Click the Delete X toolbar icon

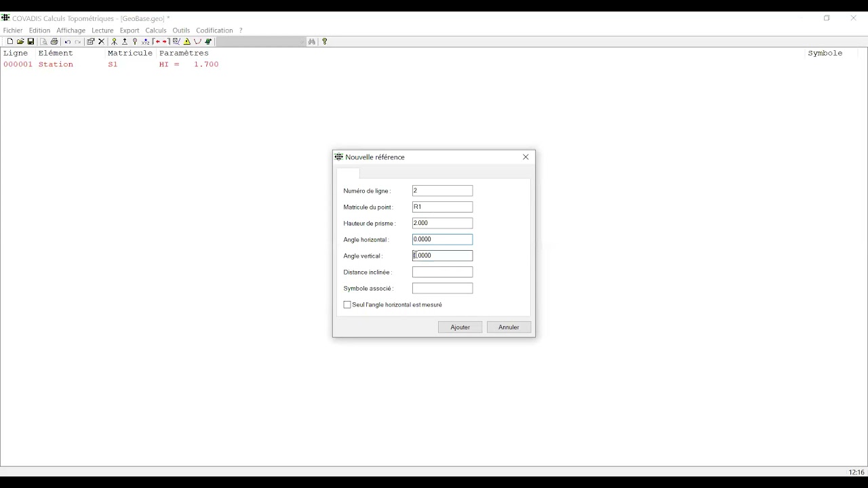tap(101, 41)
